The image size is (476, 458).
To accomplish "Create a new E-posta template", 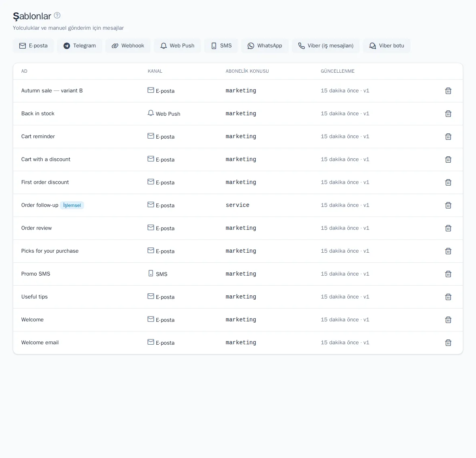I will click(x=33, y=46).
